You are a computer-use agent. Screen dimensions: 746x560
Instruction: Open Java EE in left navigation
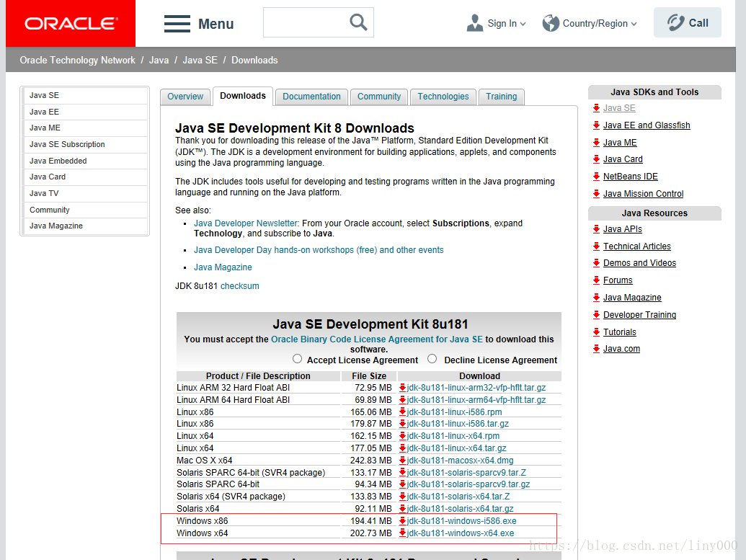(85, 112)
